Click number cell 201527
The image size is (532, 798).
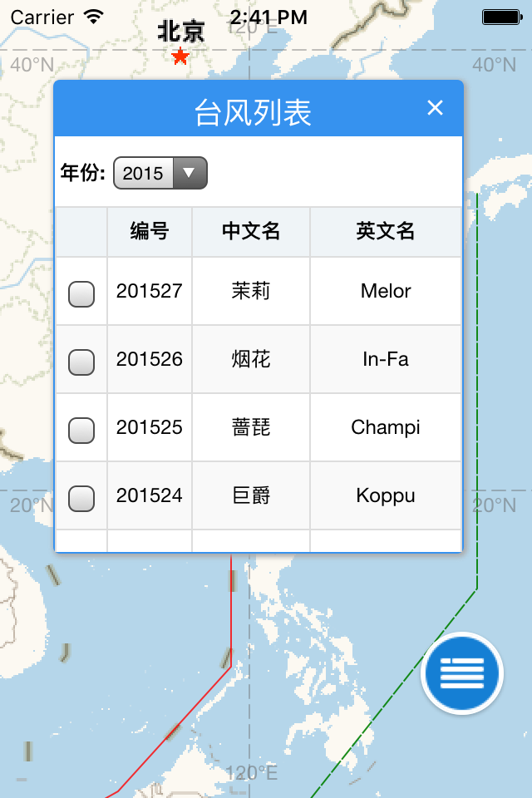(x=149, y=291)
